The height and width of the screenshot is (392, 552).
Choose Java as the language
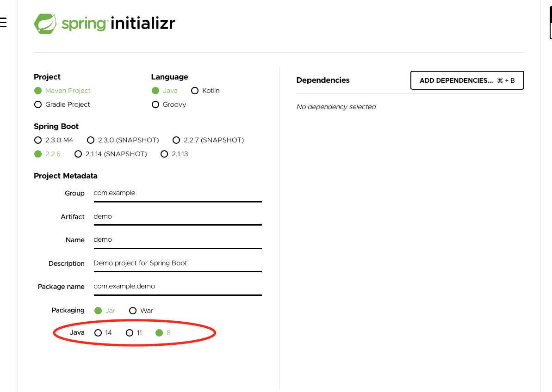click(x=155, y=91)
